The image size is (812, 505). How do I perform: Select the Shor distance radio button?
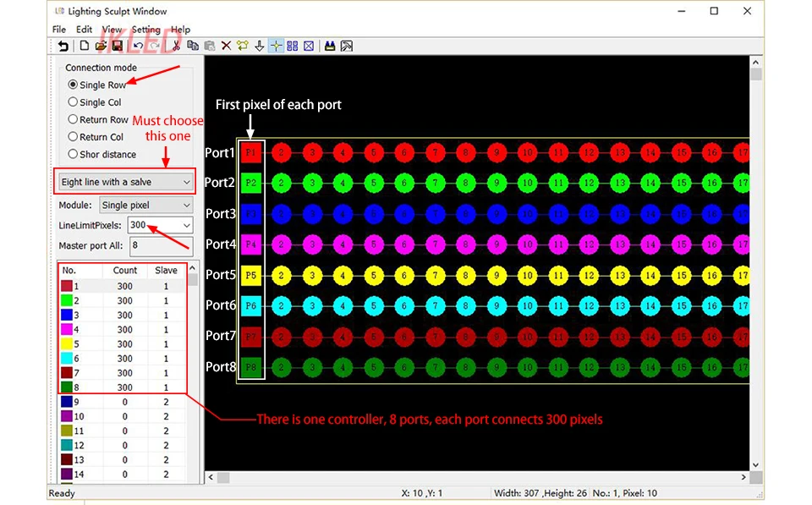click(73, 154)
